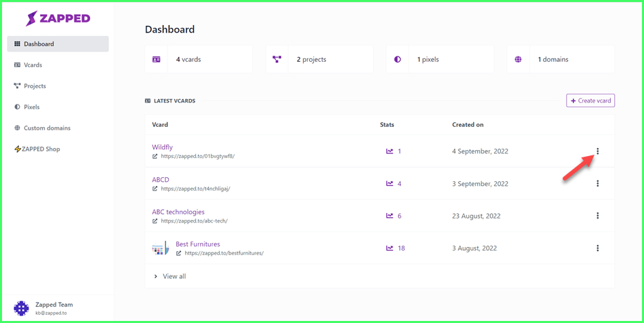Screen dimensions: 644x323
Task: Open the Best Furnitures vcard
Action: coord(198,244)
